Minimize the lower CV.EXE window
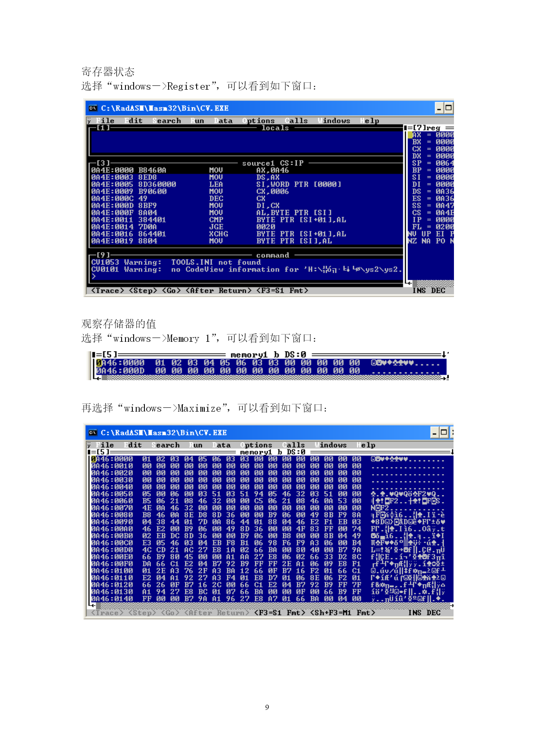 (x=435, y=432)
